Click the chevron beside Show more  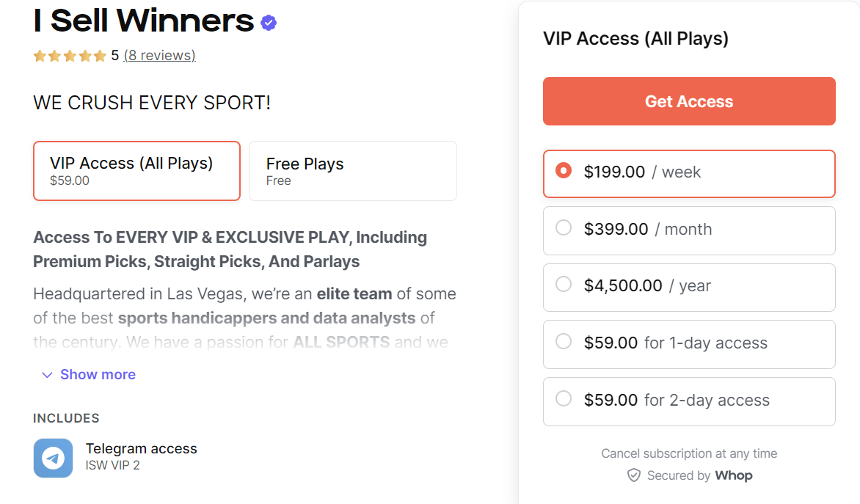[47, 375]
